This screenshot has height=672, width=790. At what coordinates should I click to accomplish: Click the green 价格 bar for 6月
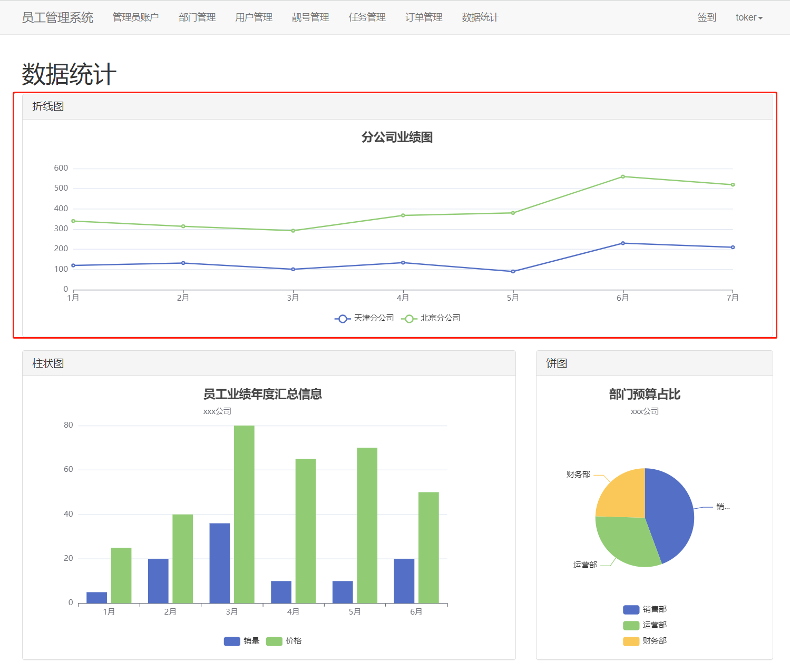click(x=428, y=548)
